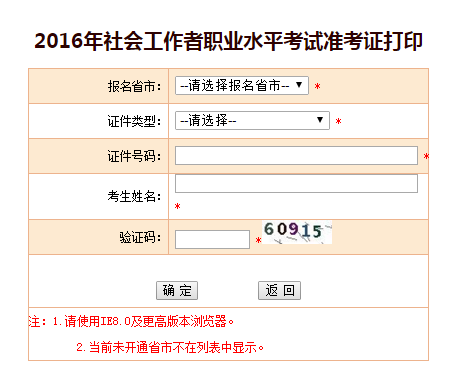467x376 pixels.
Task: Submit the form with 确定 button
Action: click(177, 290)
